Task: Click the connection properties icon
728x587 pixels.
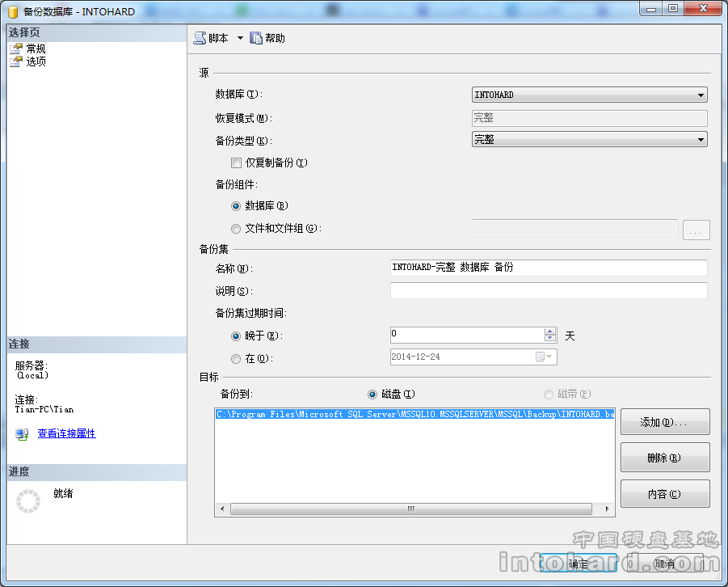Action: click(22, 434)
